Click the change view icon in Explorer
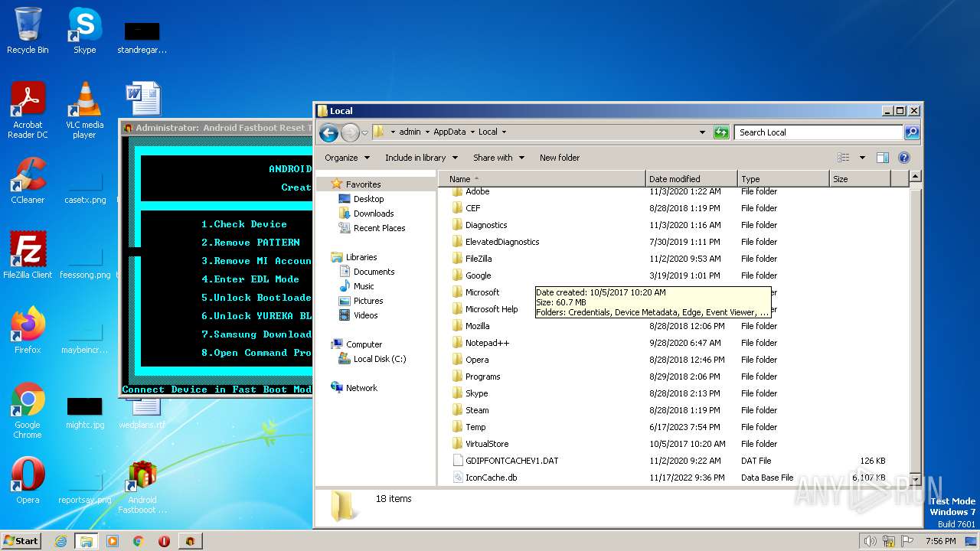 pyautogui.click(x=843, y=158)
